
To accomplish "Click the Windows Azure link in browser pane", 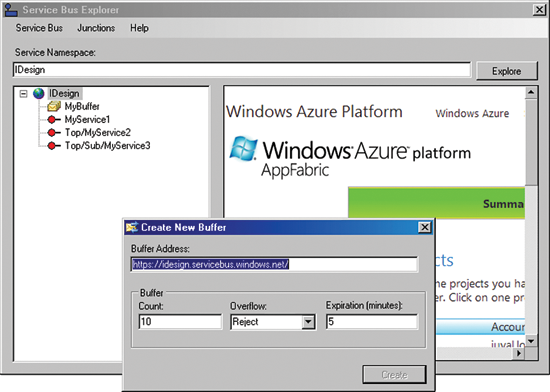I will [x=472, y=114].
